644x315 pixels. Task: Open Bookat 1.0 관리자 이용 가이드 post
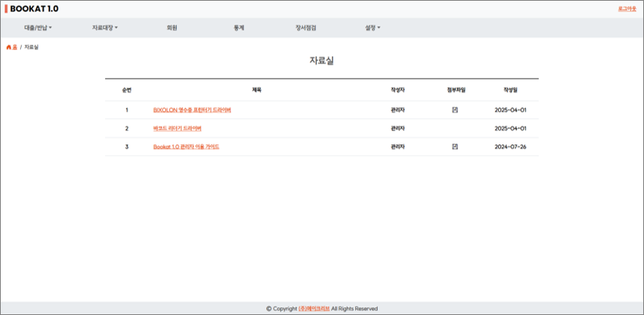(186, 147)
